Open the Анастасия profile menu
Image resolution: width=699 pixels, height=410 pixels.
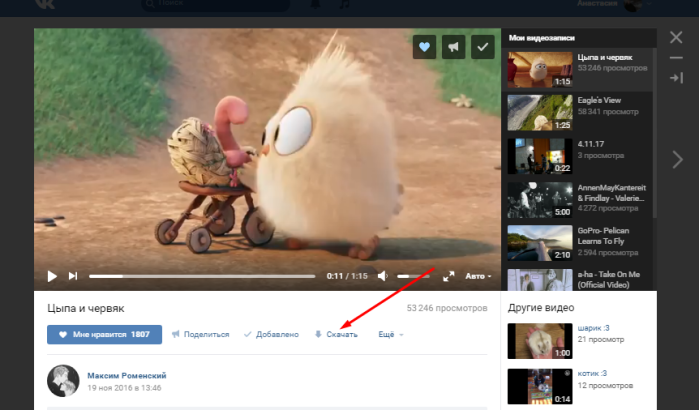[x=614, y=4]
